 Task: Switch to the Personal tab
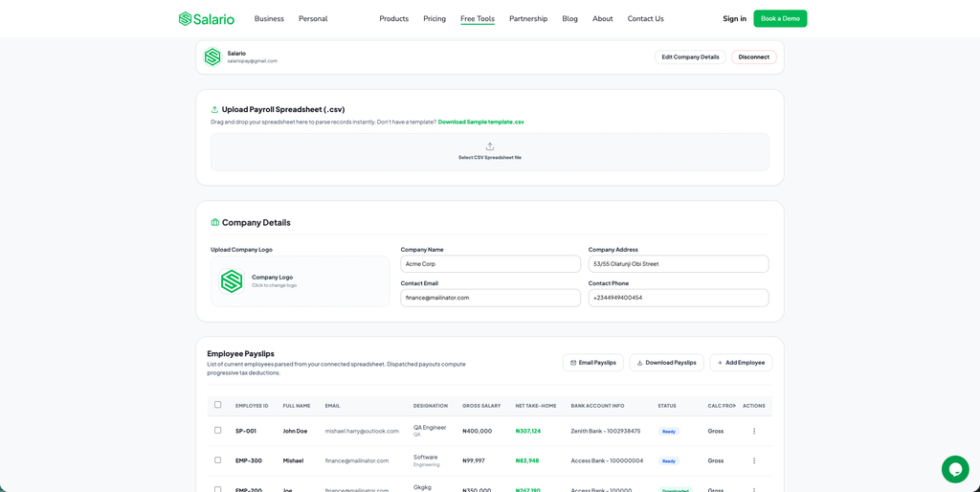(x=313, y=19)
